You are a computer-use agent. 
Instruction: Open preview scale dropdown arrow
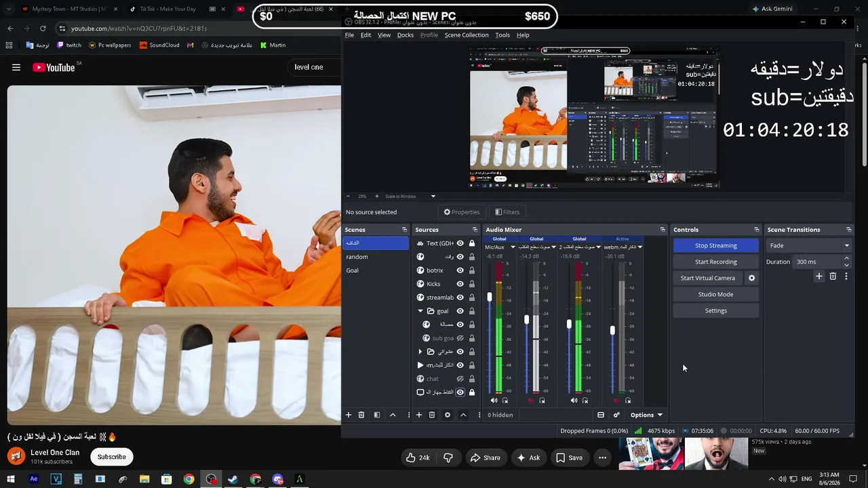[433, 197]
